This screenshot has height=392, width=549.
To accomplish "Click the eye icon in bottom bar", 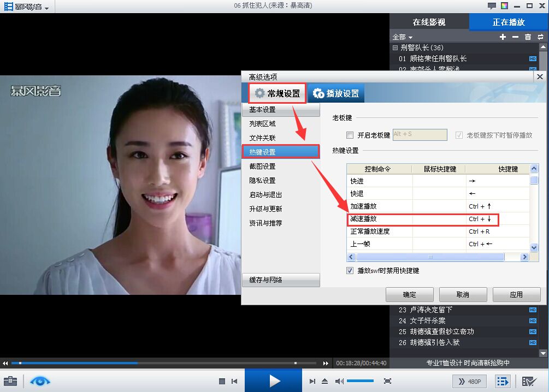I will 39,381.
